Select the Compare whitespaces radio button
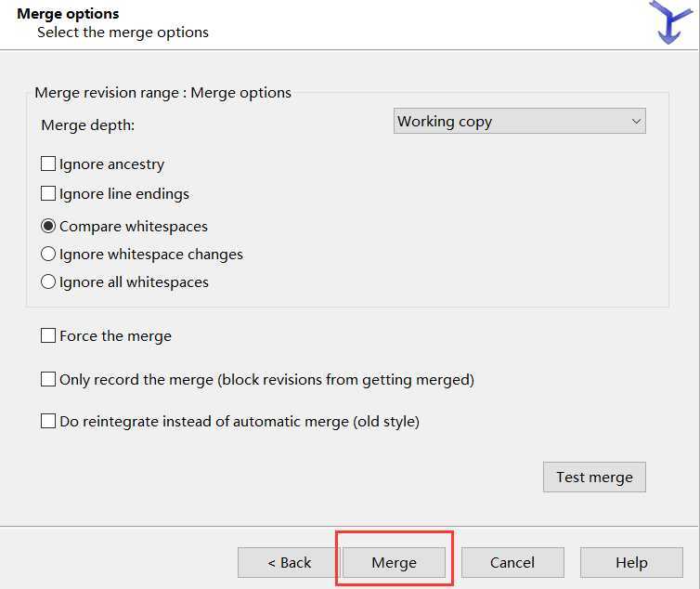 tap(48, 226)
